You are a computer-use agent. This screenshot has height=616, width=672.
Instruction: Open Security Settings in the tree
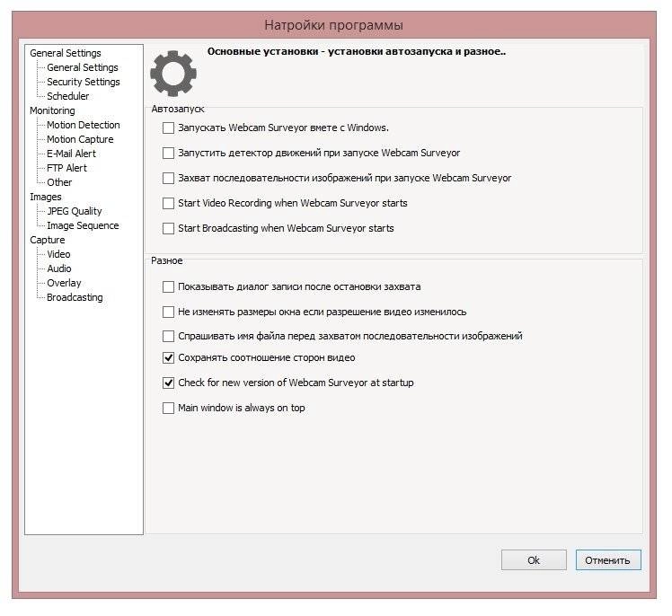(84, 82)
